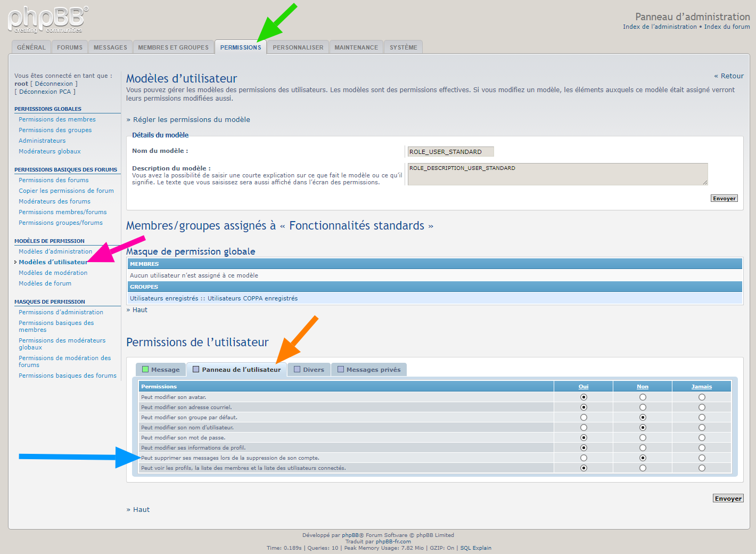
Task: Select Non for 'Peut modifier son avatar'
Action: coord(643,397)
